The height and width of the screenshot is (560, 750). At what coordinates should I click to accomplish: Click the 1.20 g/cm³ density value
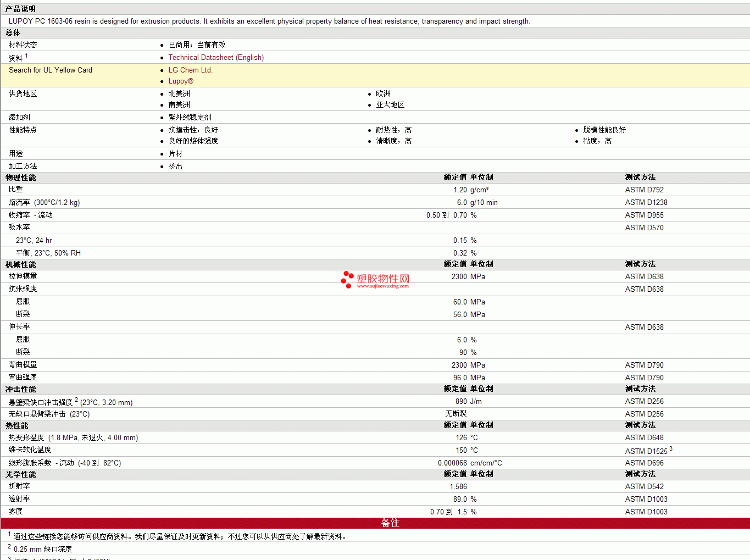471,190
